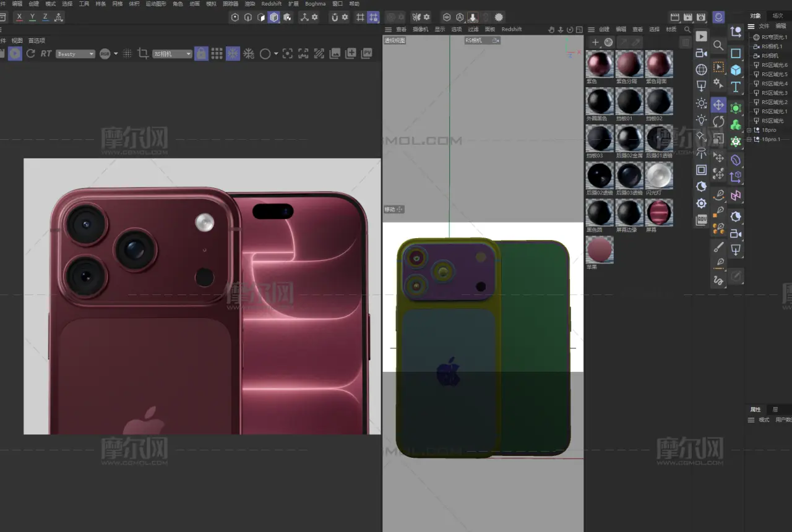The image size is (792, 532).
Task: Select the 闪光灯 material swatch
Action: [x=659, y=176]
